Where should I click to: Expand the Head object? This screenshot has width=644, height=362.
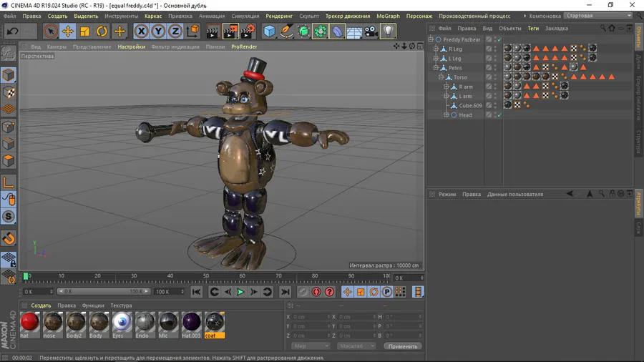pos(447,115)
